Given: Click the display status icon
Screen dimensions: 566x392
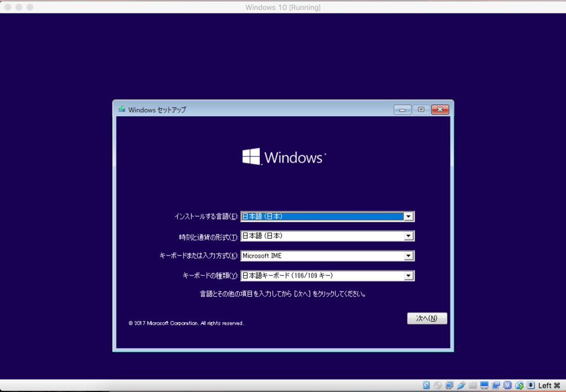Looking at the screenshot, I should click(485, 385).
